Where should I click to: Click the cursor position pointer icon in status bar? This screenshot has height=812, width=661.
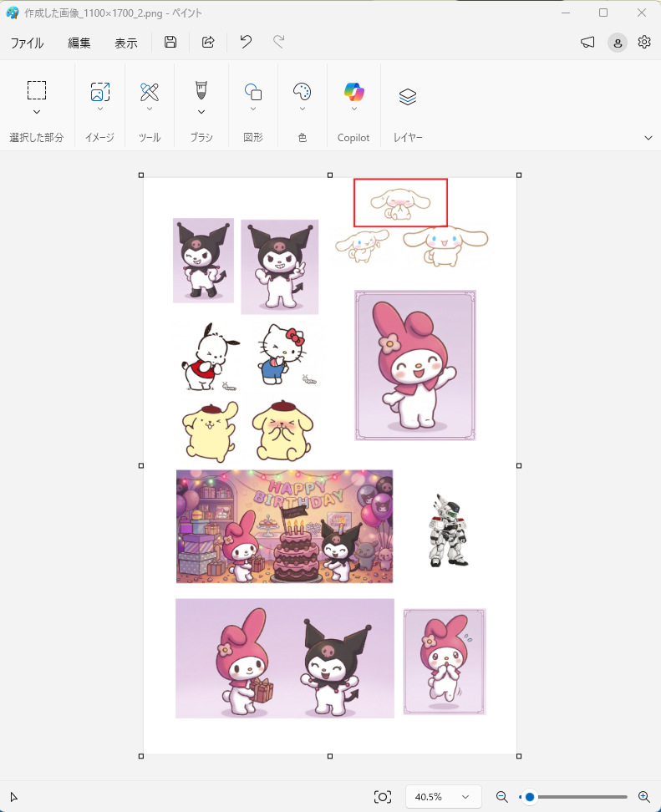coord(14,796)
